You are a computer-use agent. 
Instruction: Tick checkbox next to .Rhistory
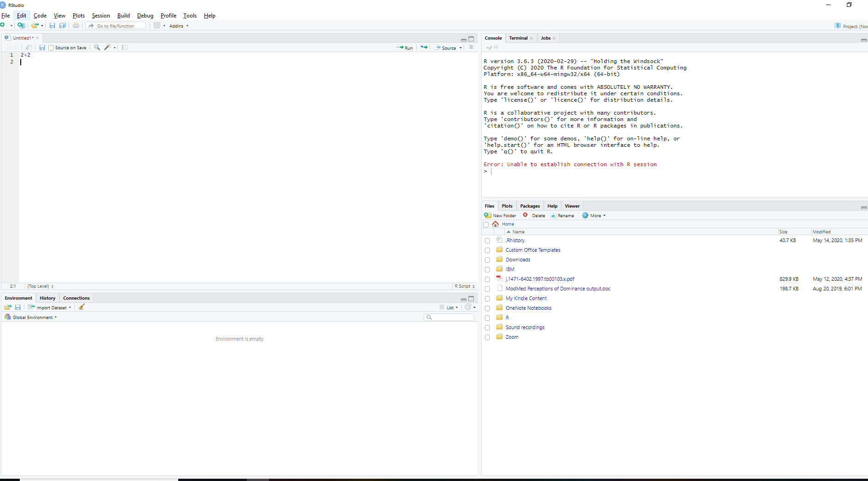click(487, 241)
